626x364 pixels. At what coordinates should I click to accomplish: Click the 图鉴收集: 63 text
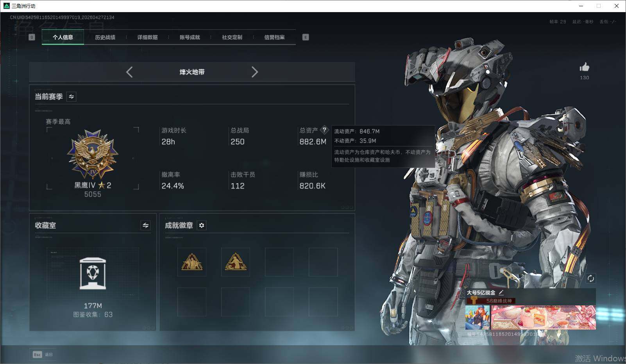click(93, 314)
